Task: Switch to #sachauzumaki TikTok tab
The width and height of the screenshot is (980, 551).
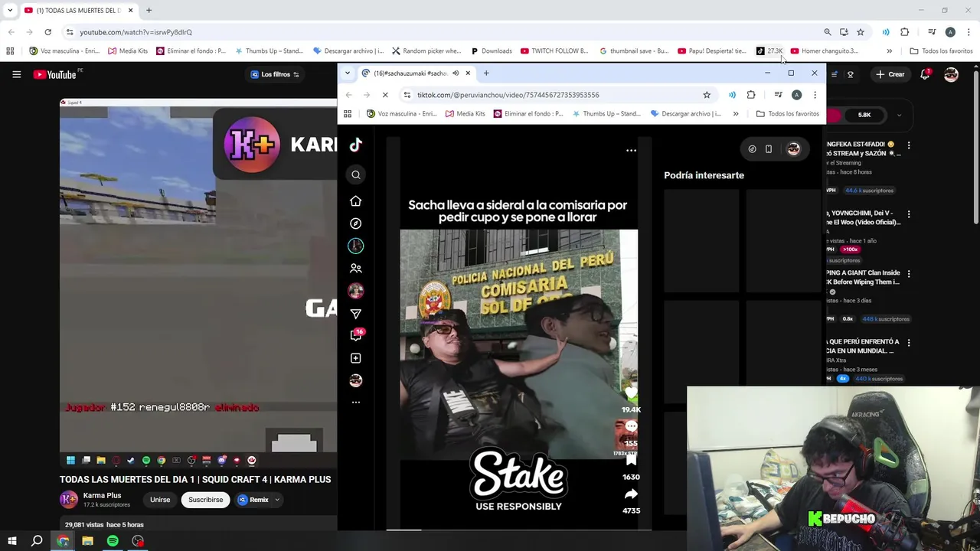Action: [x=416, y=73]
